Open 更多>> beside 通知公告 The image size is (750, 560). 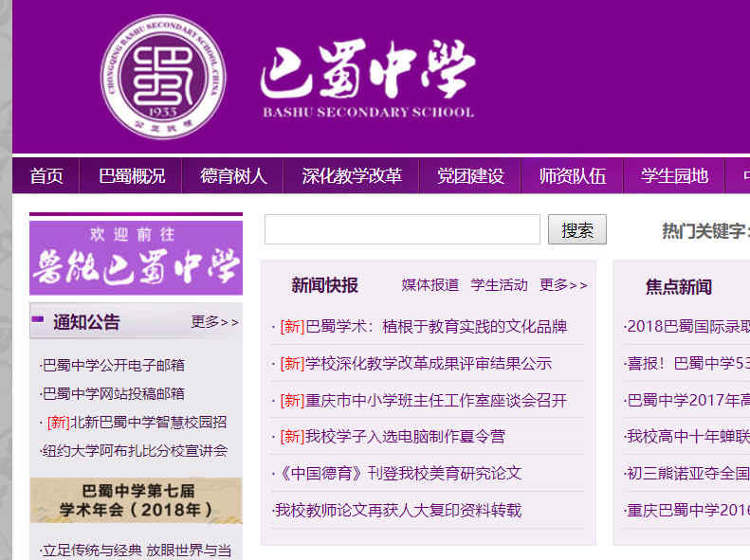215,322
